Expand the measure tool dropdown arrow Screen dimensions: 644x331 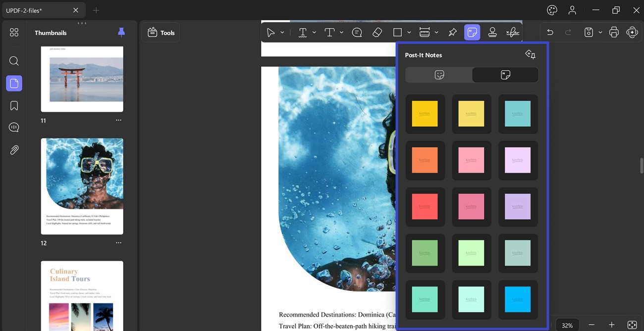436,33
